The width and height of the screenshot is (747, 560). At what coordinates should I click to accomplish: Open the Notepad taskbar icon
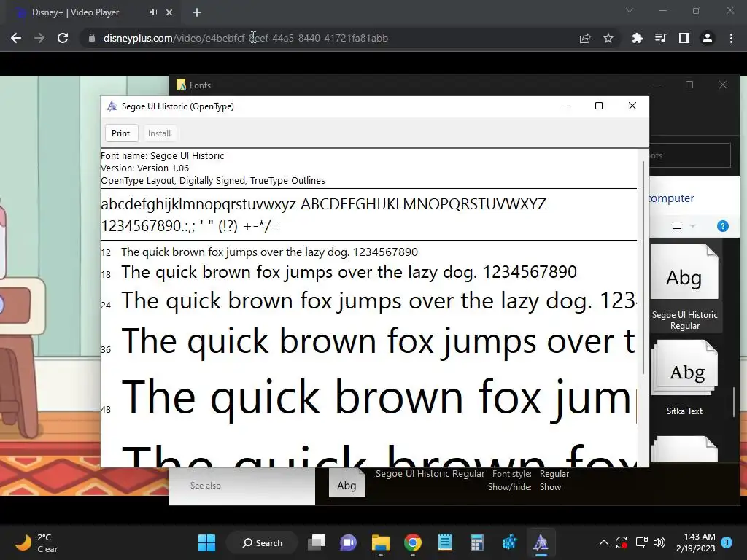445,542
